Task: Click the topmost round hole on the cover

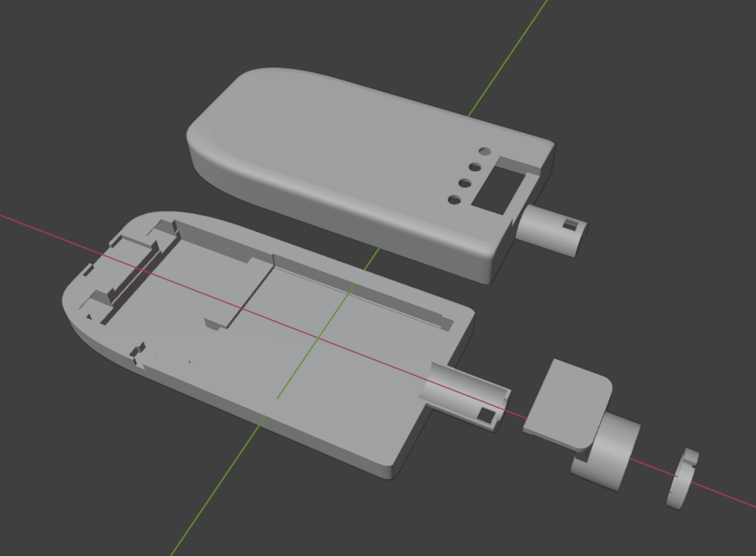Action: [485, 152]
